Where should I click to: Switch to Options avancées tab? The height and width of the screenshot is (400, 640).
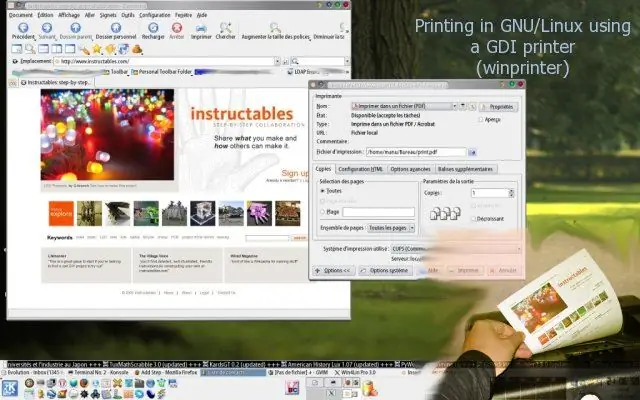click(x=410, y=169)
